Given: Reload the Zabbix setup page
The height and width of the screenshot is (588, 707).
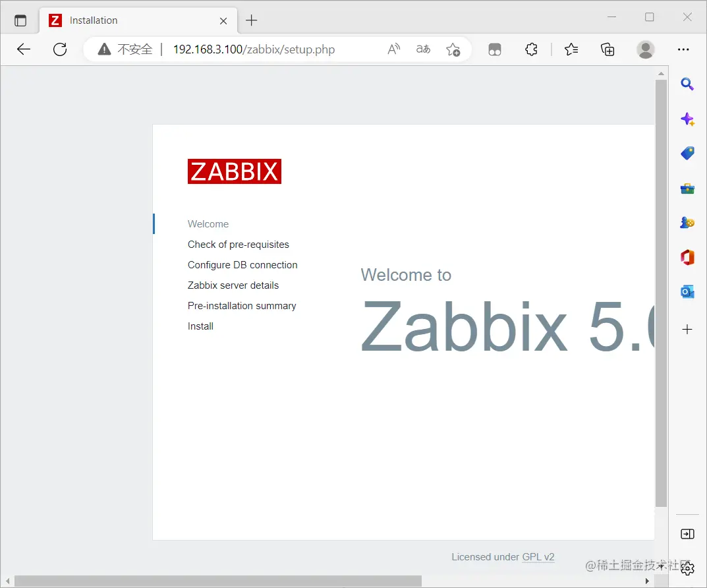Looking at the screenshot, I should pyautogui.click(x=60, y=49).
